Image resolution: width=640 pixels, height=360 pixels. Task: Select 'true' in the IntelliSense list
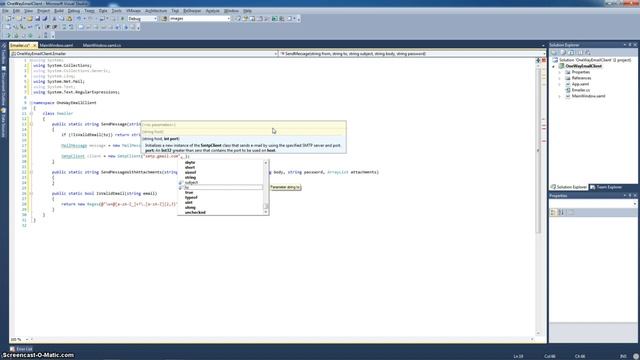[x=221, y=192]
